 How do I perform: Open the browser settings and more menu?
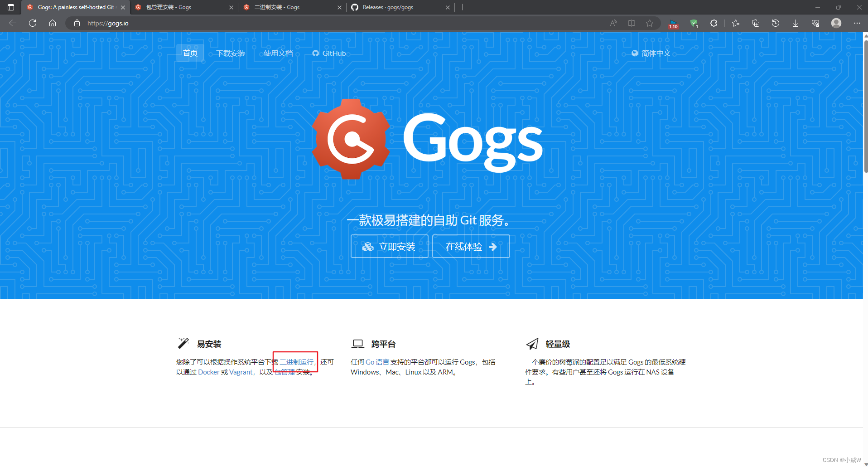pyautogui.click(x=857, y=23)
